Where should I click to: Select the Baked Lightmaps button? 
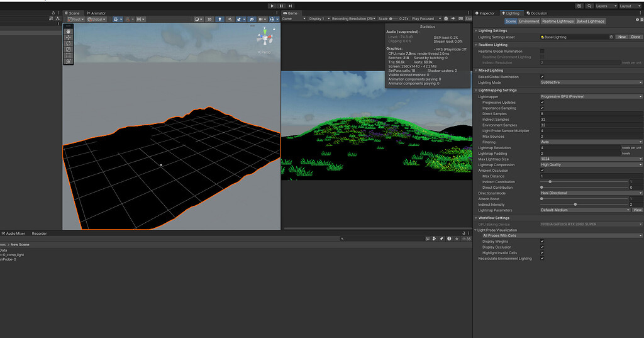[591, 21]
